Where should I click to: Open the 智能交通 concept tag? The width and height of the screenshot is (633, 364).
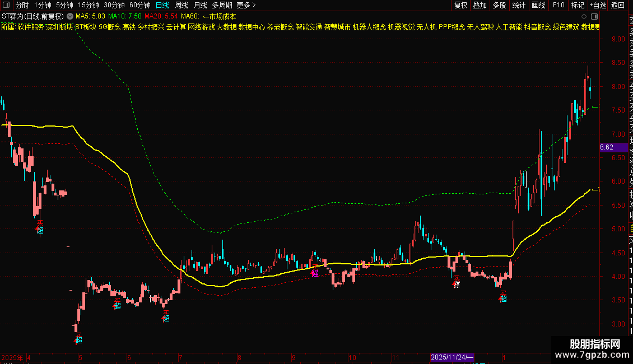pos(309,27)
